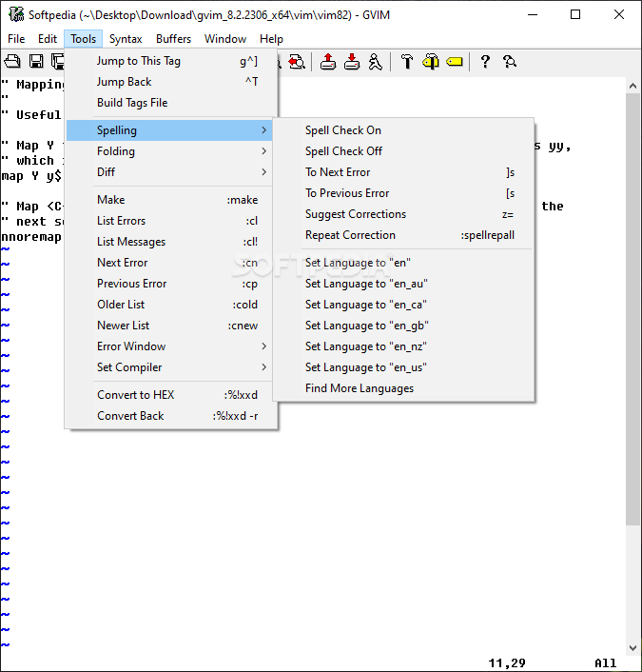Choose Previous Error in Tools menu
The height and width of the screenshot is (672, 642).
(169, 284)
